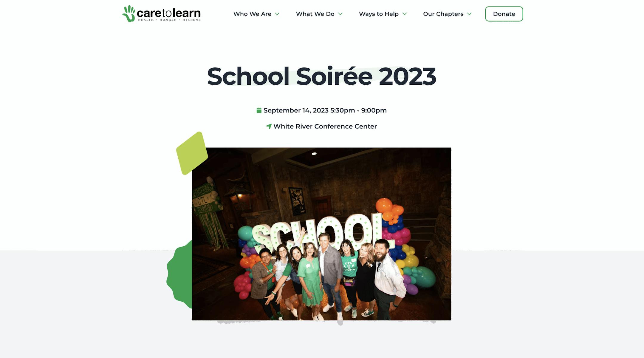Open the Our Chapters menu
Image resolution: width=644 pixels, height=358 pixels.
443,14
